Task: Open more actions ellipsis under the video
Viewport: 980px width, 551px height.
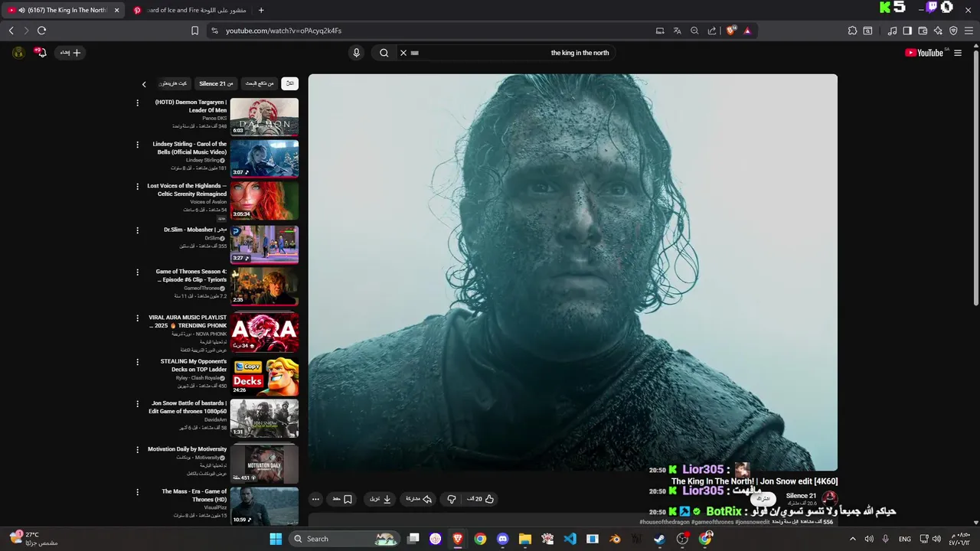Action: pyautogui.click(x=315, y=499)
